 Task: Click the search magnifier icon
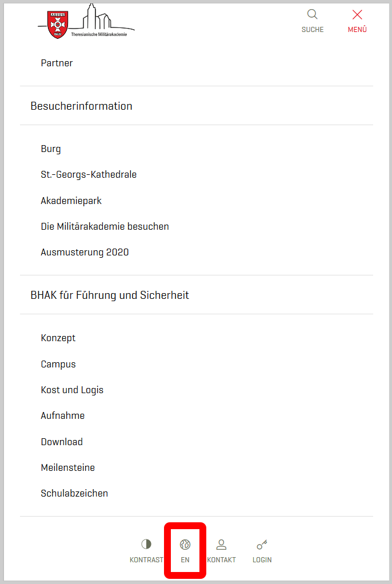(x=312, y=14)
